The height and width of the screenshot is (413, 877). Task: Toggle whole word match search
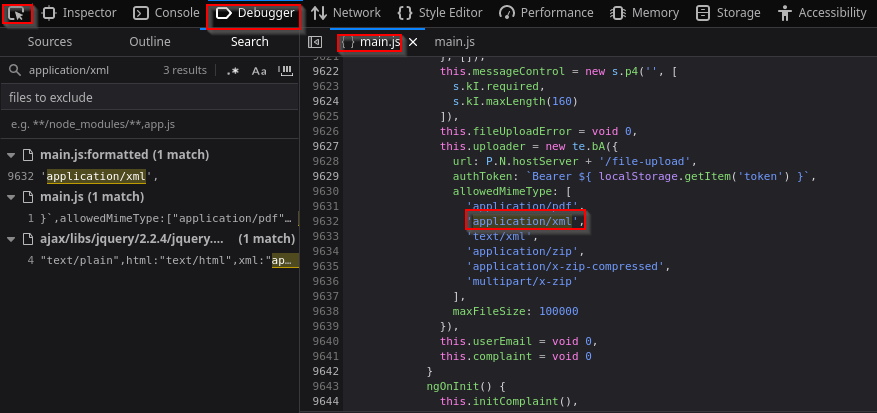[x=285, y=71]
